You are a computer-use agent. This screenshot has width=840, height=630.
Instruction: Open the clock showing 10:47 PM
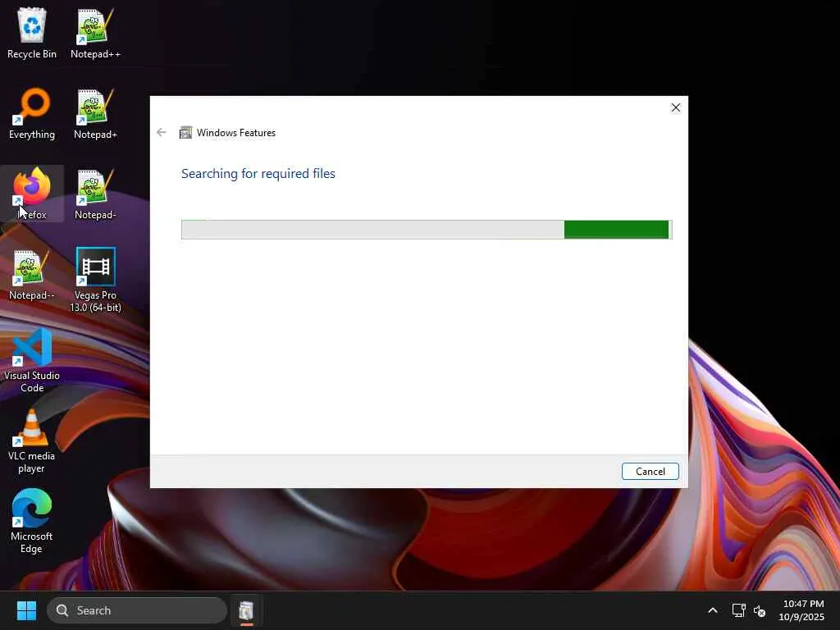point(802,610)
